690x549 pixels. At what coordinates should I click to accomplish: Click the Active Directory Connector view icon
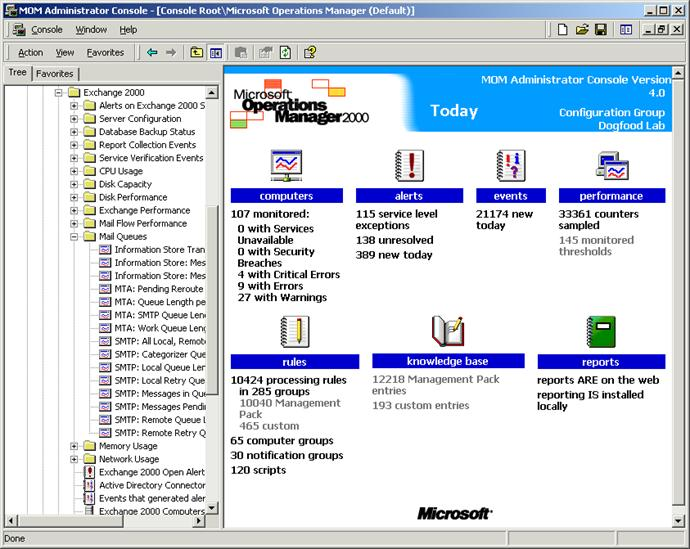pyautogui.click(x=89, y=485)
